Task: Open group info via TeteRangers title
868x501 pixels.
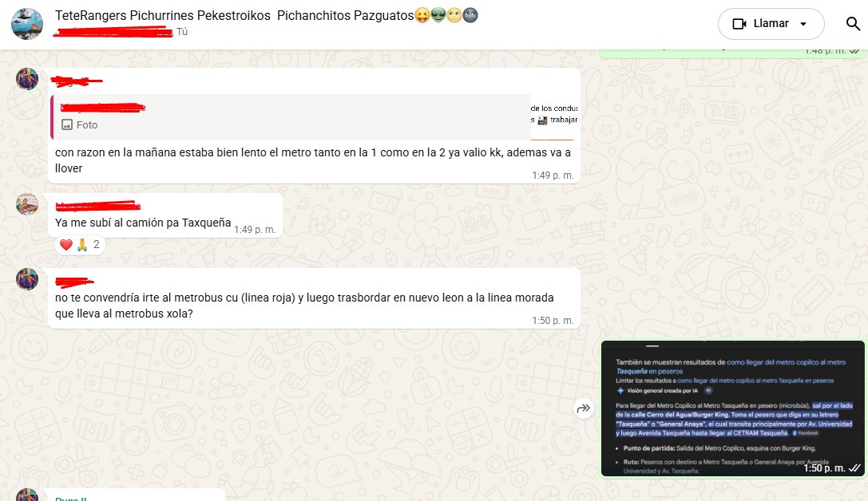Action: (x=266, y=15)
